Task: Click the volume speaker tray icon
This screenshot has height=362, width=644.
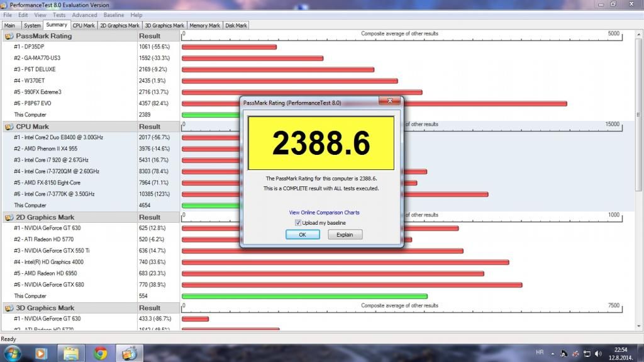Action: (598, 353)
